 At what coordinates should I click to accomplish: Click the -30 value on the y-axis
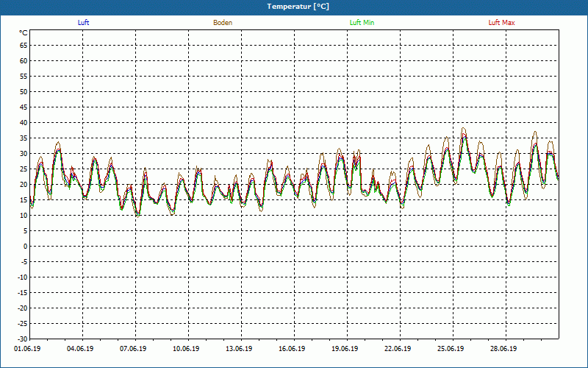point(24,339)
